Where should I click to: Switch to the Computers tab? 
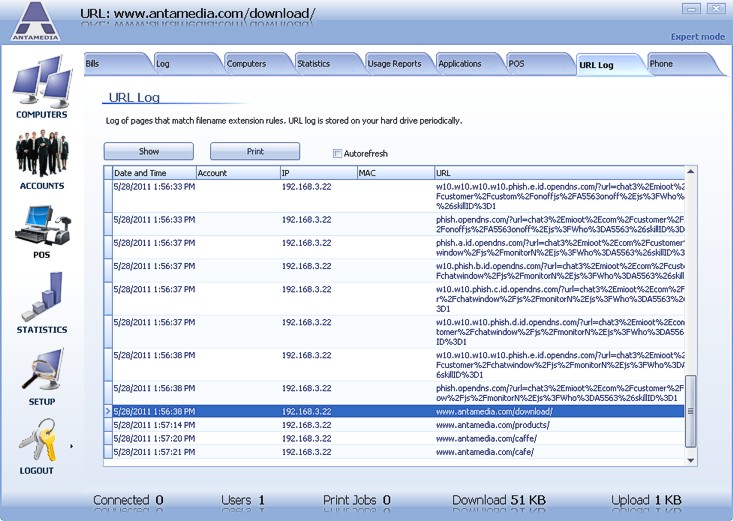coord(259,64)
